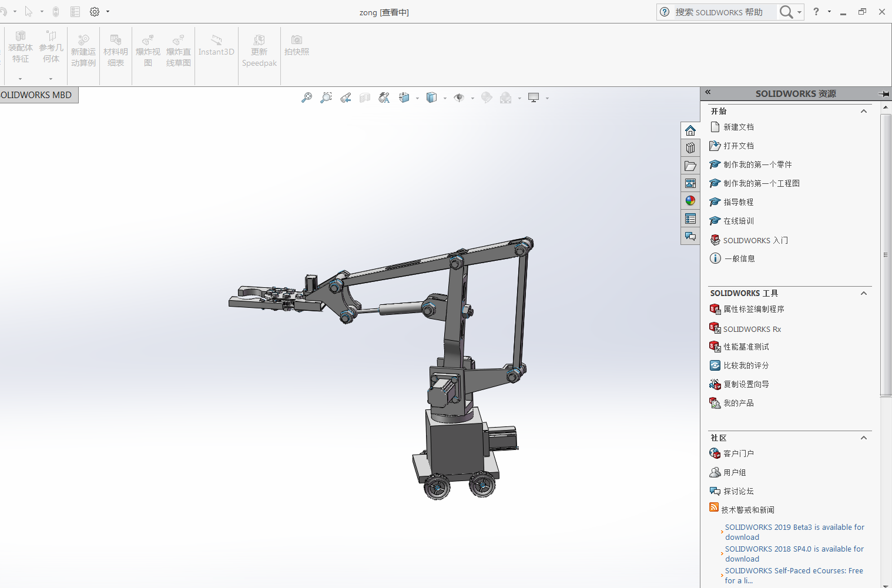Open the SOLIDWORKS Forum chat tab

point(690,237)
